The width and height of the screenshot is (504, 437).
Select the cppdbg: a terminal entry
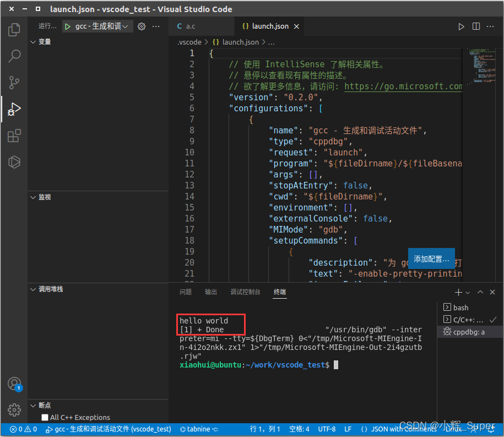point(470,332)
